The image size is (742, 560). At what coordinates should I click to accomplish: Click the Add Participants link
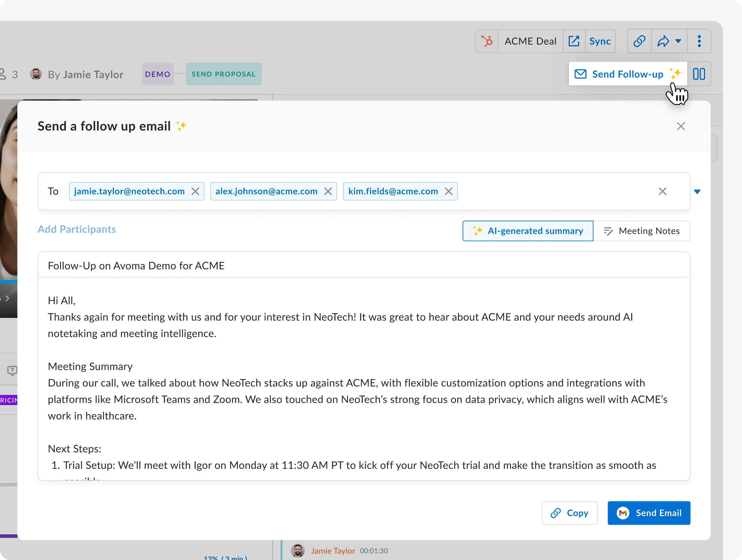[x=77, y=229]
